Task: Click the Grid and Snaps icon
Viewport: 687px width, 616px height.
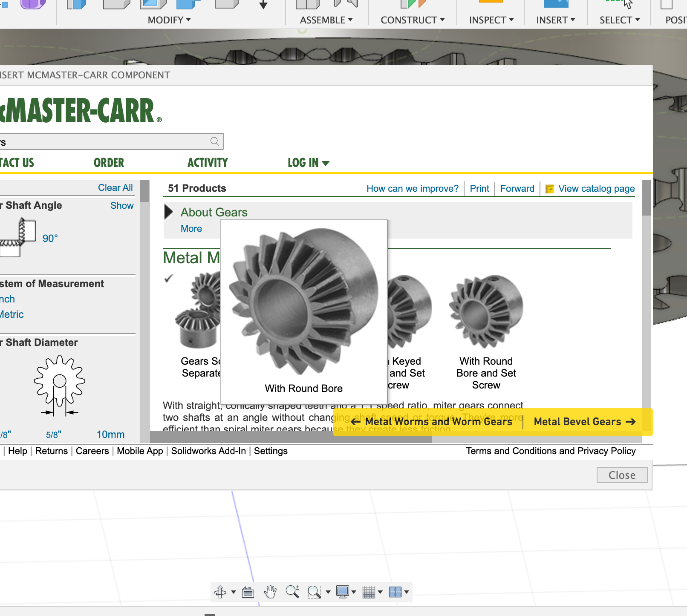Action: tap(369, 592)
